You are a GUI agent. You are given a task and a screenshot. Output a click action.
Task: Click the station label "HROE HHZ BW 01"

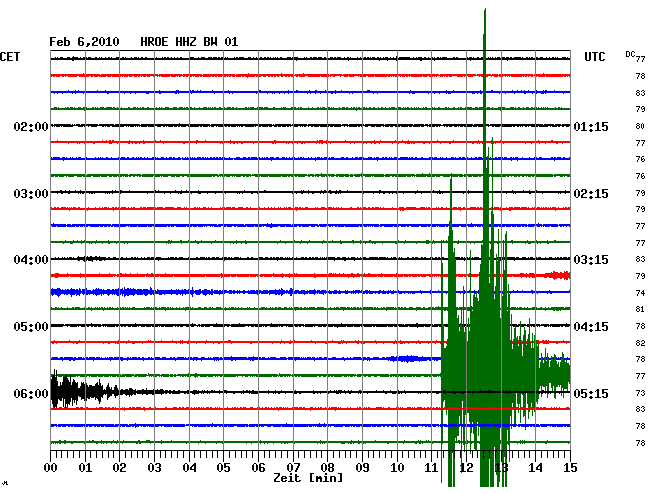189,42
